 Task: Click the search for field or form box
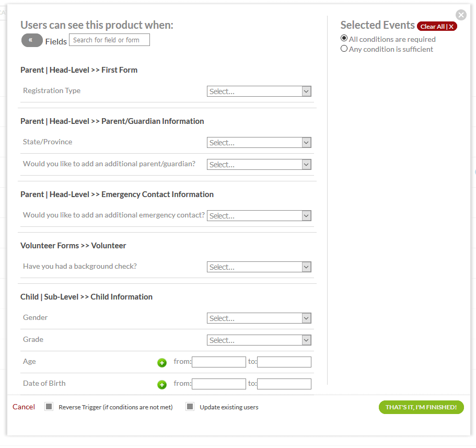(109, 40)
